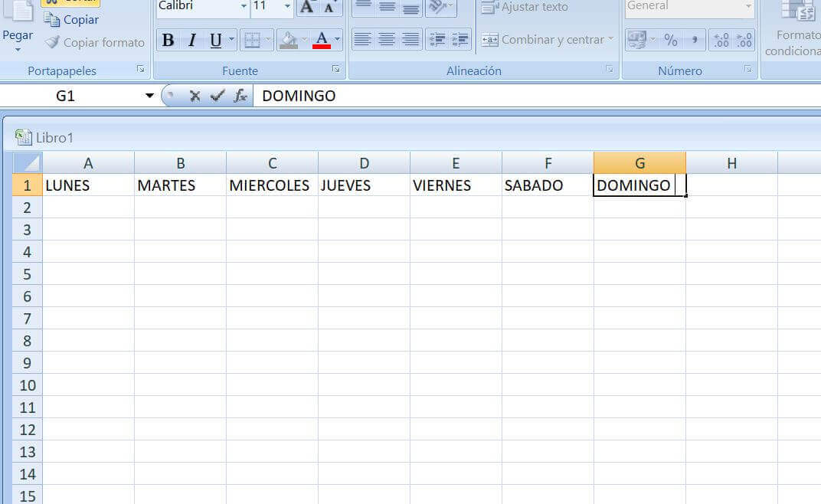This screenshot has width=821, height=504.
Task: Toggle bold formatting
Action: click(168, 40)
